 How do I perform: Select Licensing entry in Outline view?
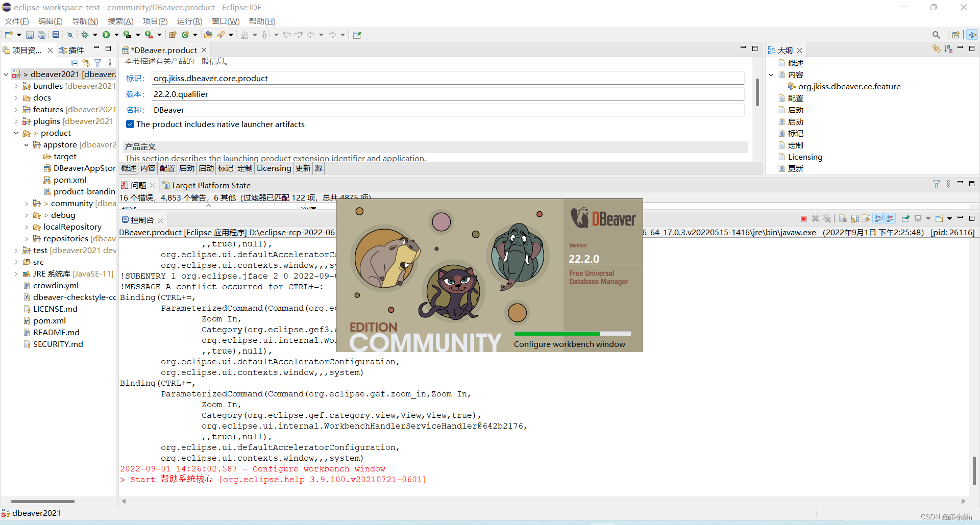(805, 157)
